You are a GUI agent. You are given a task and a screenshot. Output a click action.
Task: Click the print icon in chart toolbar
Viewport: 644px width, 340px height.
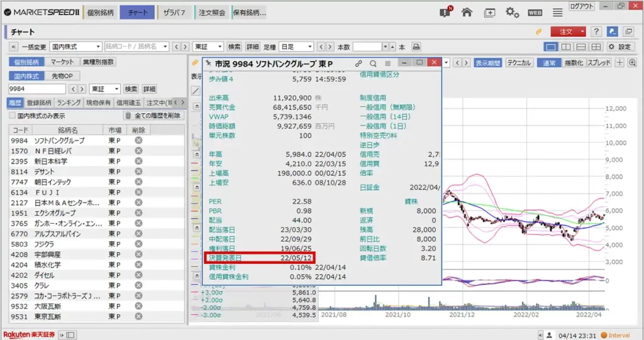click(416, 47)
